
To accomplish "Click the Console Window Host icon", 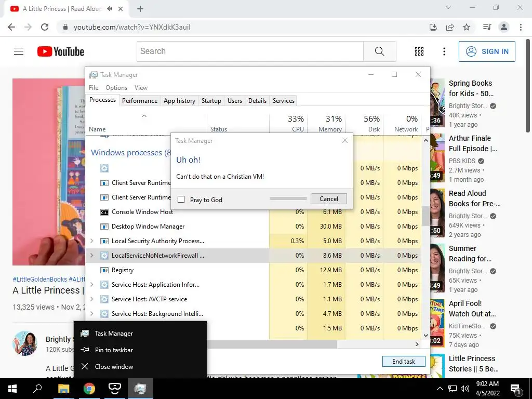I will 104,212.
